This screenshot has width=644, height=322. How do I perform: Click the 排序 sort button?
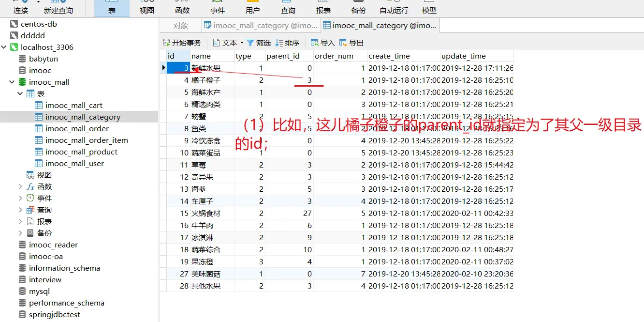(x=287, y=43)
